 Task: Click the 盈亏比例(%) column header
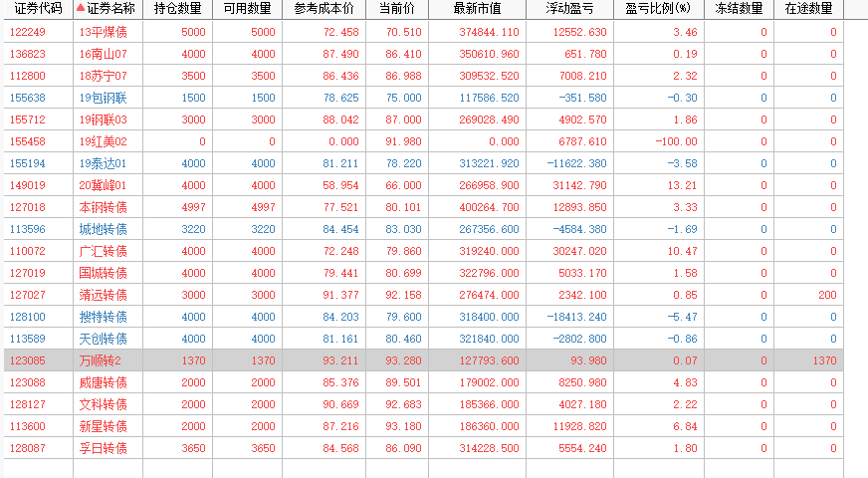coord(659,8)
